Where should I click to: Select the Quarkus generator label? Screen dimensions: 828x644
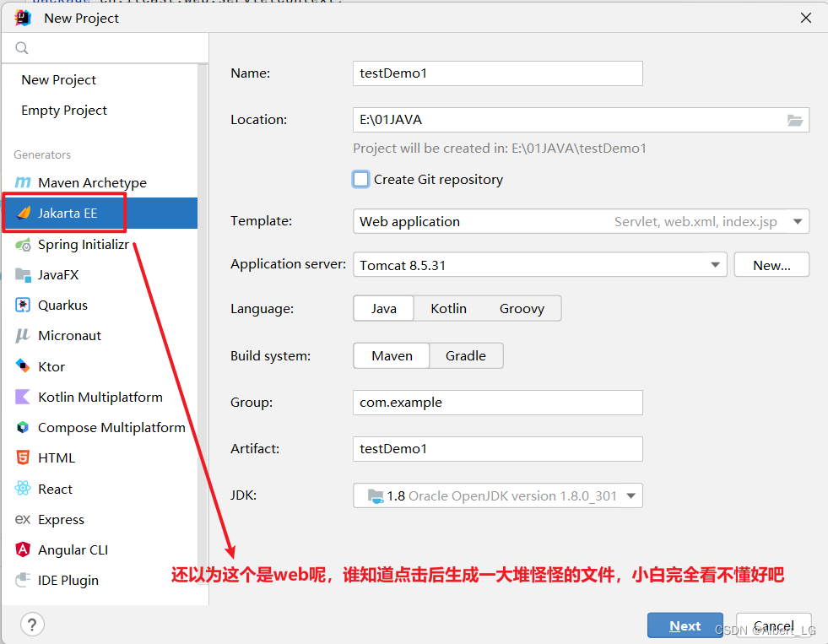(x=62, y=305)
